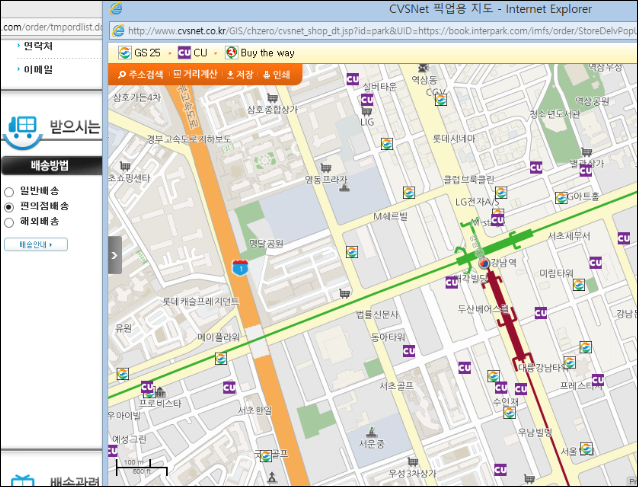
Task: Click CU marker next to 동아타워
Action: (x=409, y=351)
